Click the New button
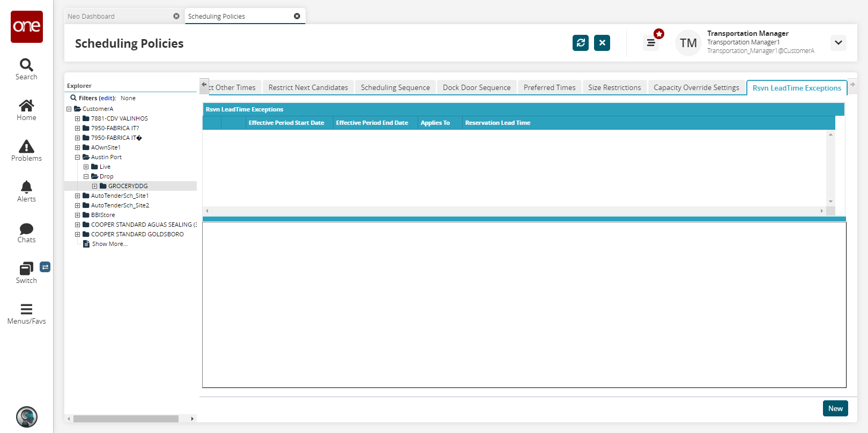This screenshot has width=868, height=433. [x=835, y=408]
